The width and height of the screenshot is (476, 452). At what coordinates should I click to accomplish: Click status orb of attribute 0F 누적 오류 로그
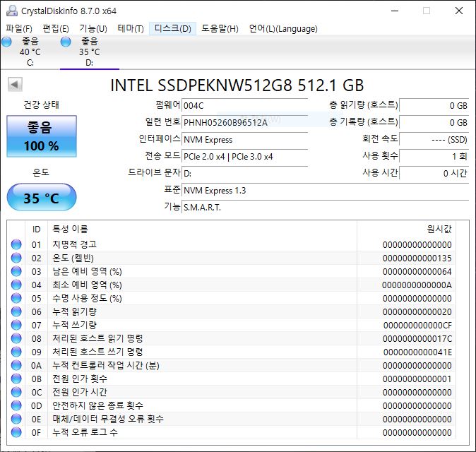point(16,432)
